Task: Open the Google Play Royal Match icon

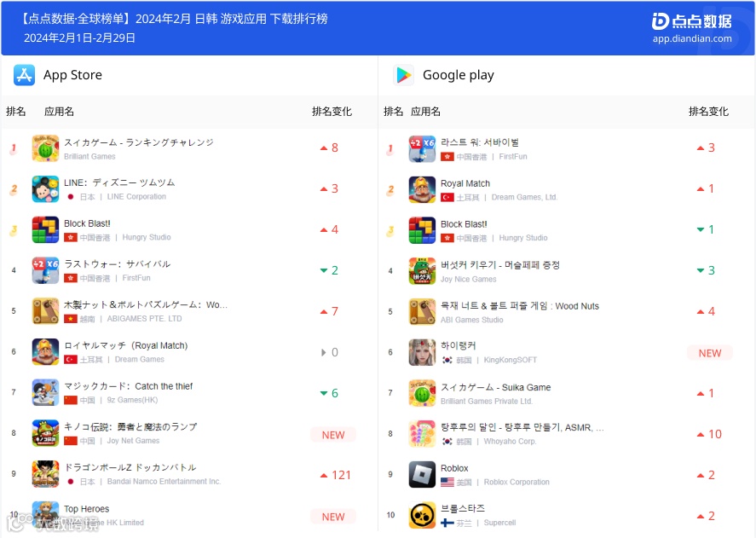Action: tap(422, 189)
